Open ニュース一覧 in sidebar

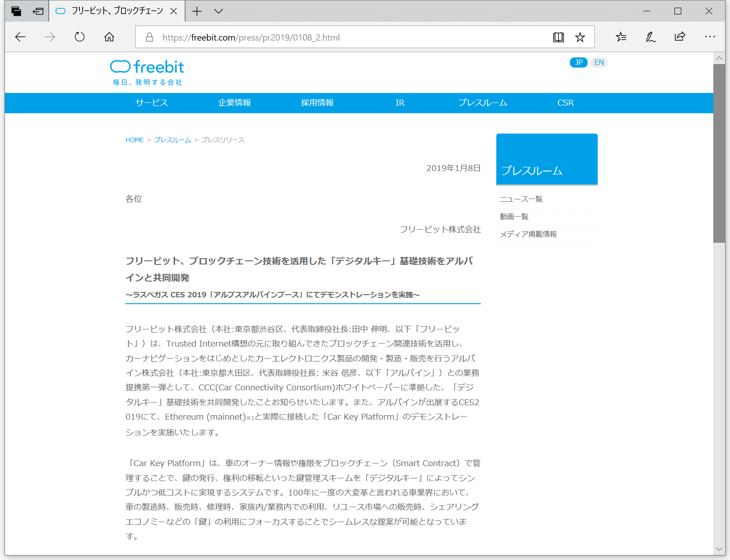pyautogui.click(x=521, y=199)
